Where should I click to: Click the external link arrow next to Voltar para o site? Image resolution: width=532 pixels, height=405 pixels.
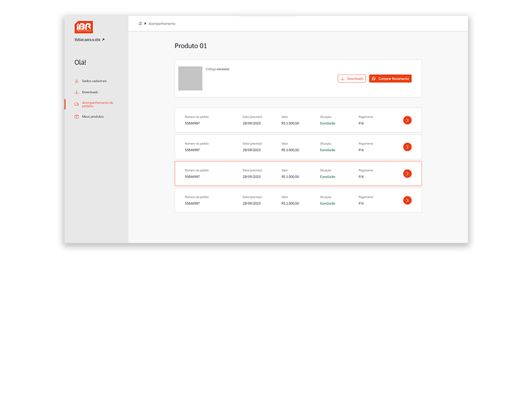pyautogui.click(x=103, y=39)
